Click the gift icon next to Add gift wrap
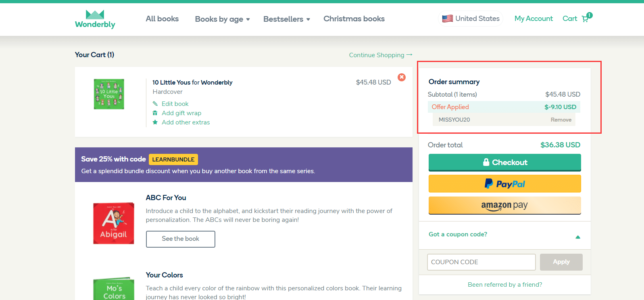Viewport: 644px width, 300px height. point(155,113)
